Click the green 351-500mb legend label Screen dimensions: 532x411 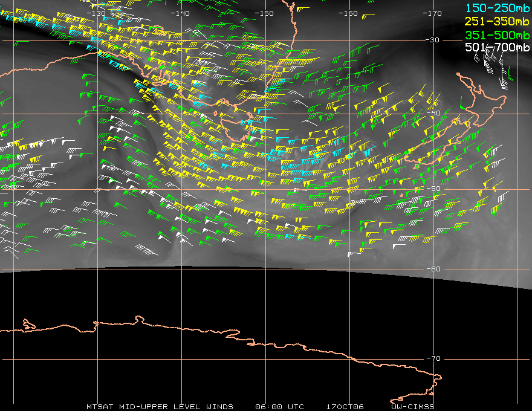click(497, 35)
